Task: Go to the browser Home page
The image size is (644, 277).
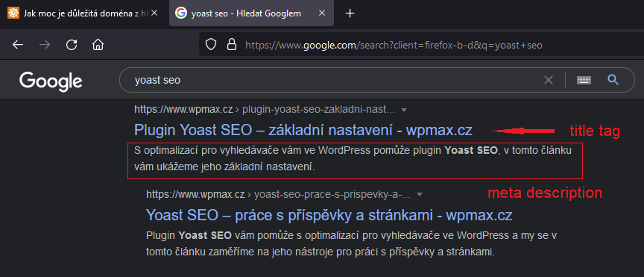Action: tap(98, 45)
